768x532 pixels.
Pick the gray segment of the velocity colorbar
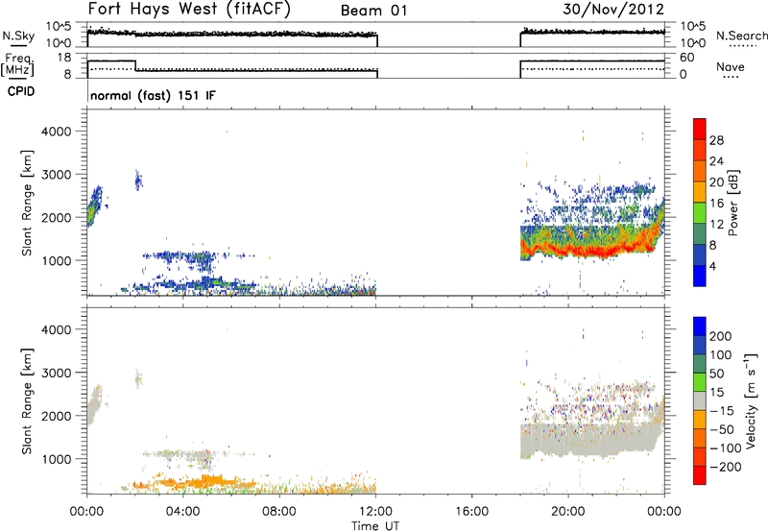tap(700, 400)
